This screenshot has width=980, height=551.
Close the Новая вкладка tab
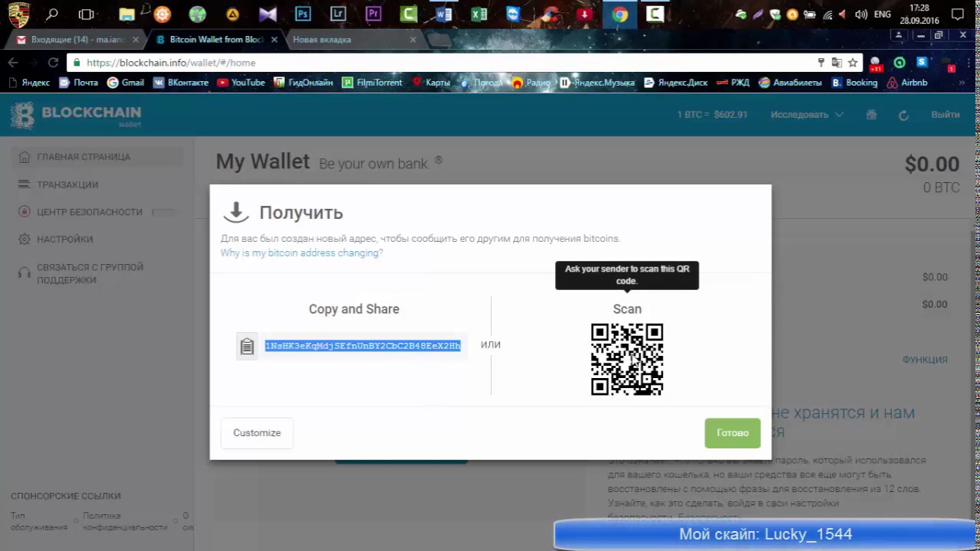[x=413, y=40]
